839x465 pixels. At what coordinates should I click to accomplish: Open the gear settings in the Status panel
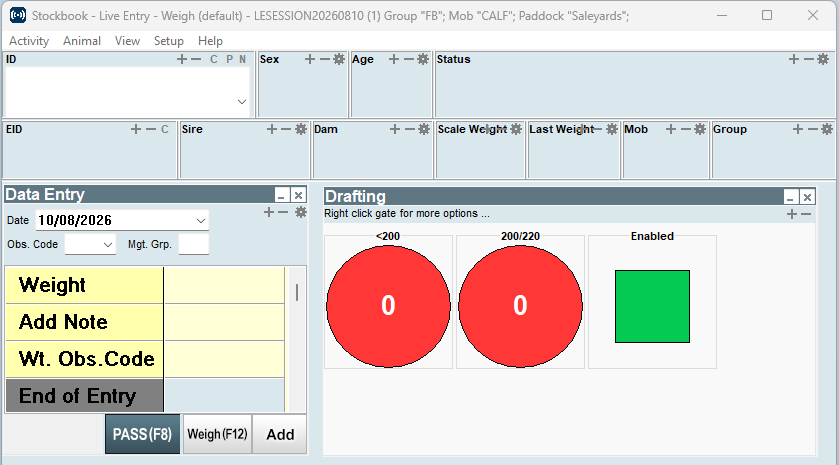(x=823, y=59)
